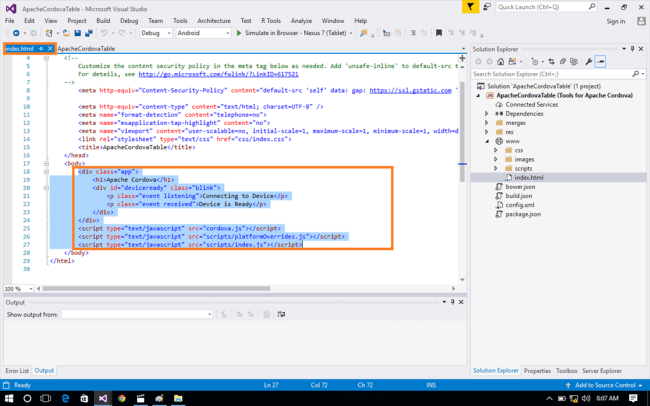
Task: Click the Chrome icon in the taskbar
Action: (x=122, y=398)
